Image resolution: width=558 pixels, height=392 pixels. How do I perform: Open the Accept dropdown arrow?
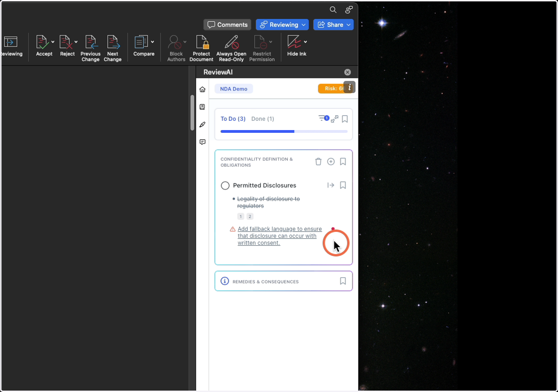(x=53, y=42)
